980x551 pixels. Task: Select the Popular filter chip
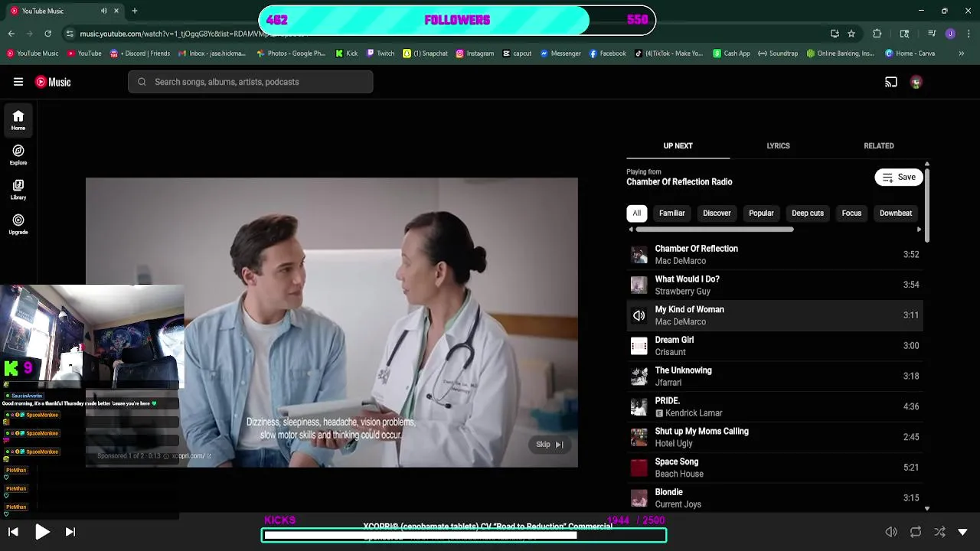click(761, 214)
